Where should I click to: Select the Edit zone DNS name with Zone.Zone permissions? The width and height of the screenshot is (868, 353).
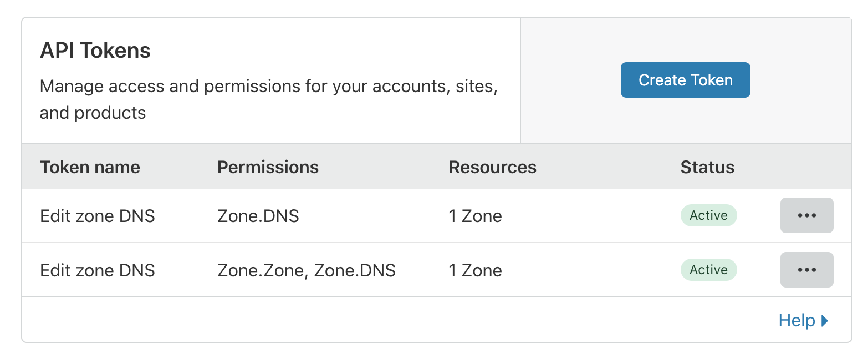tap(98, 270)
